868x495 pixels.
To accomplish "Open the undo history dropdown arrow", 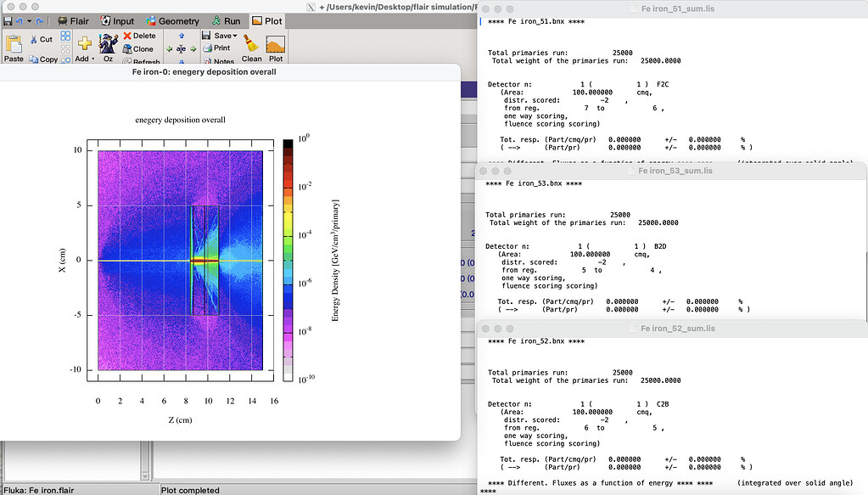I will tap(28, 21).
